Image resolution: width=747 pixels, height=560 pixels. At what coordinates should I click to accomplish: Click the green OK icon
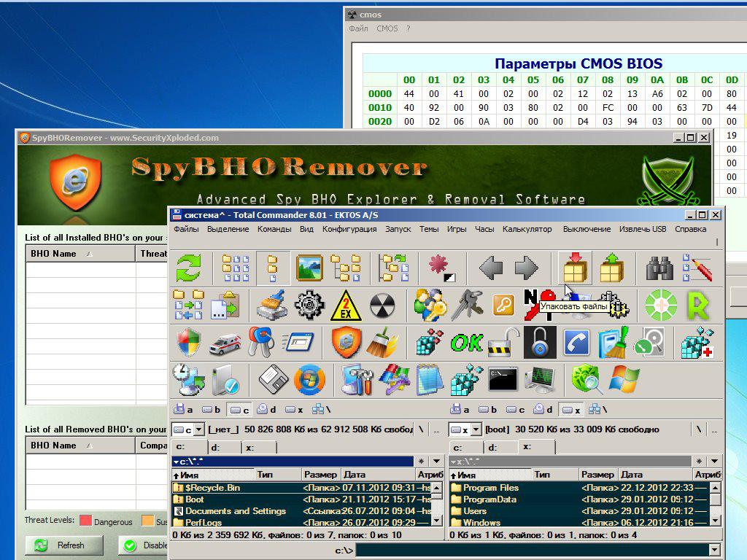pyautogui.click(x=467, y=343)
